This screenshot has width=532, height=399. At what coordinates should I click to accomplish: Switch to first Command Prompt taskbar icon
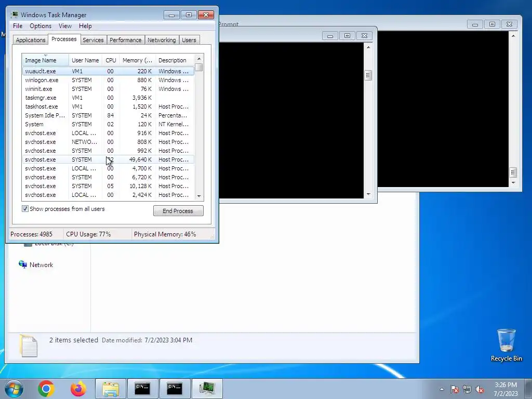142,389
